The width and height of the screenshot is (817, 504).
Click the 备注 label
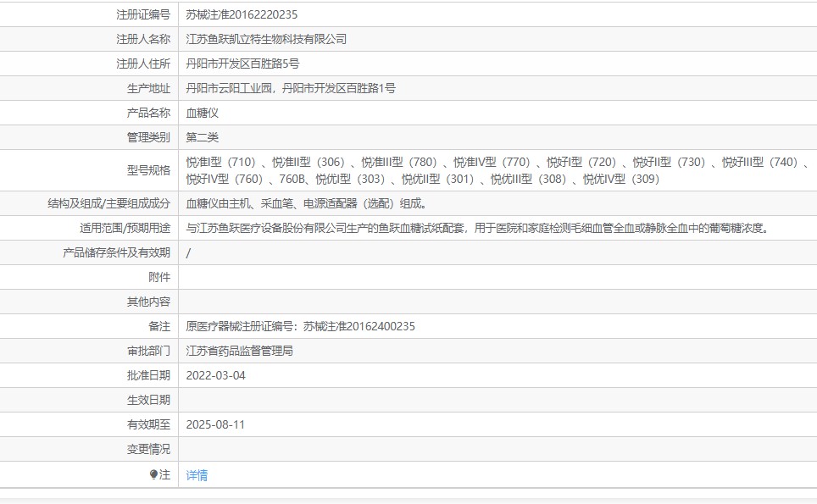159,326
